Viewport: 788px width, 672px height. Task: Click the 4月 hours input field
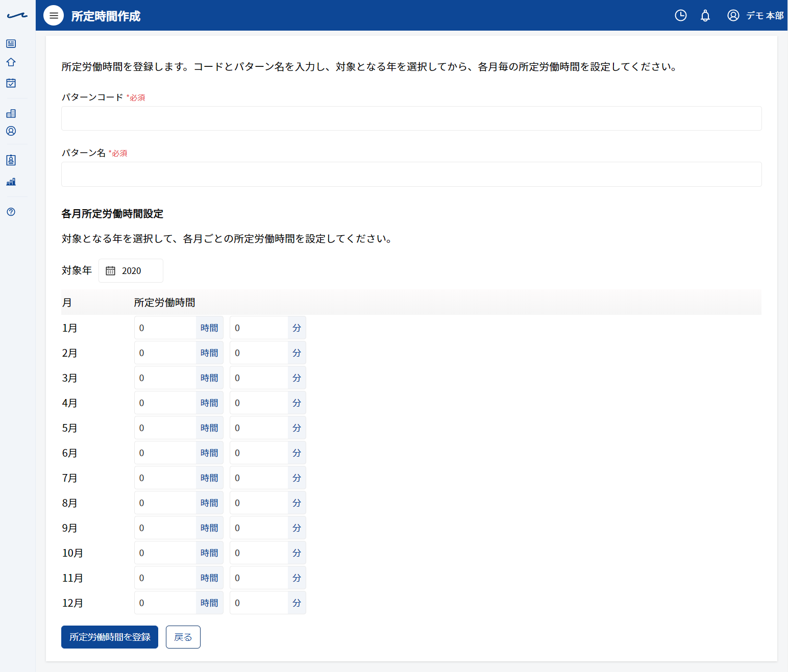pyautogui.click(x=165, y=403)
